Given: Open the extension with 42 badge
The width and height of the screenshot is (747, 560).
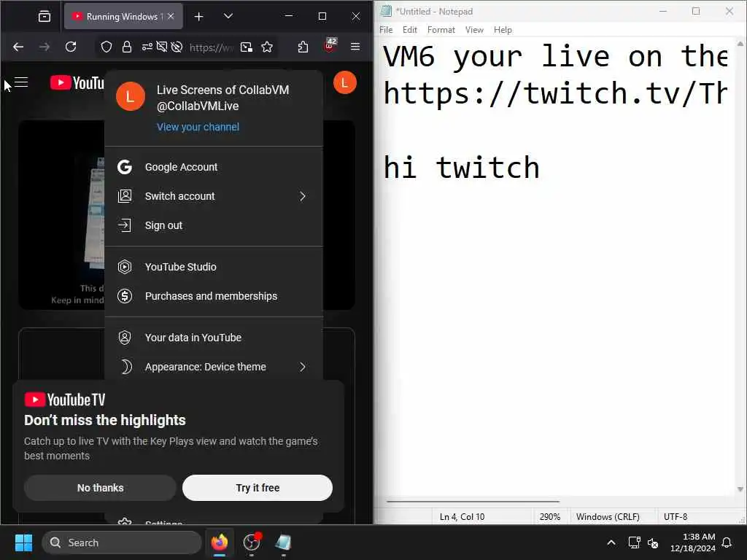Looking at the screenshot, I should tap(330, 46).
